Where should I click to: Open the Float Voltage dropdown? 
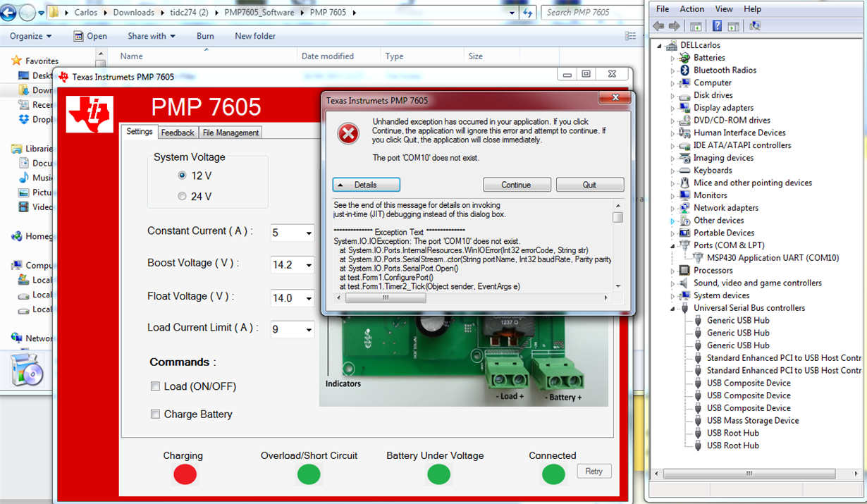tap(309, 299)
